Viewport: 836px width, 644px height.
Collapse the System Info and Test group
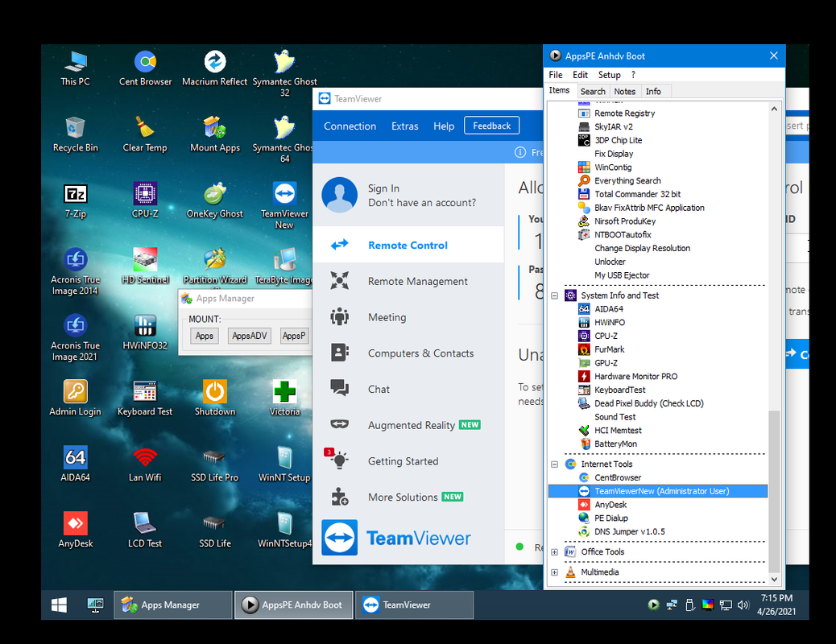pos(554,295)
